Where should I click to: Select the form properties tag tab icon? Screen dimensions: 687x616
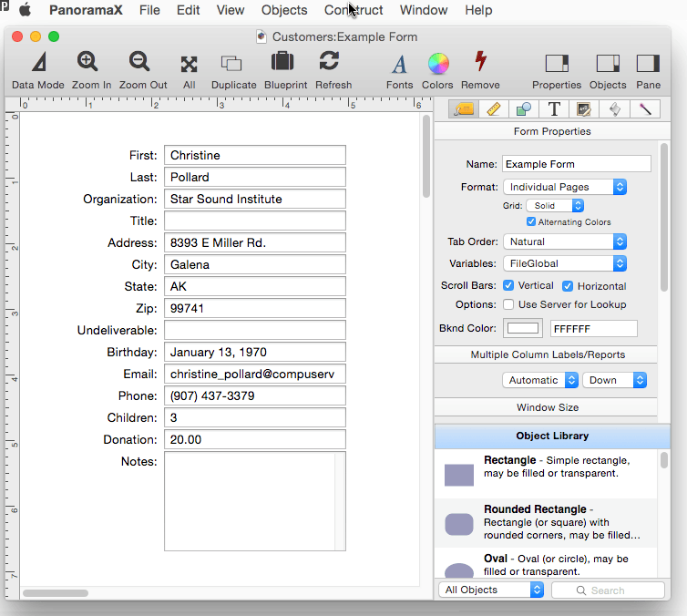click(x=464, y=109)
